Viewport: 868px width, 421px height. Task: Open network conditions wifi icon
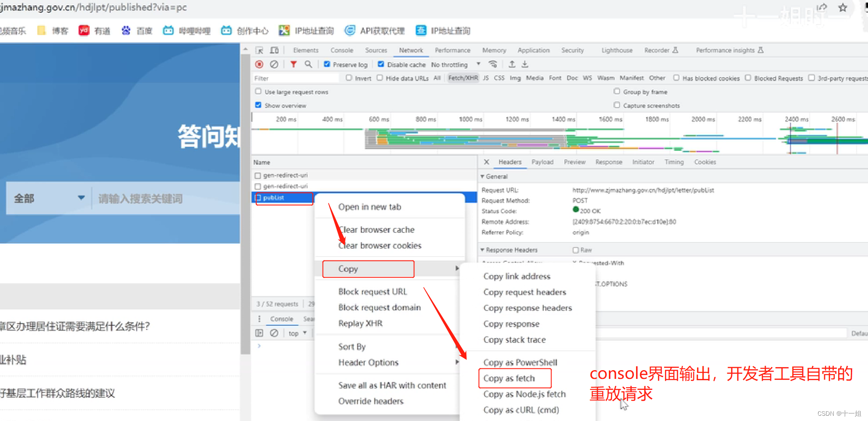493,64
